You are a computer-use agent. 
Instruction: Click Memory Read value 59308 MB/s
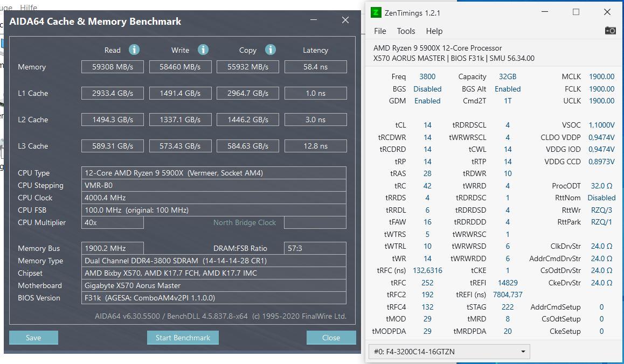click(x=113, y=67)
